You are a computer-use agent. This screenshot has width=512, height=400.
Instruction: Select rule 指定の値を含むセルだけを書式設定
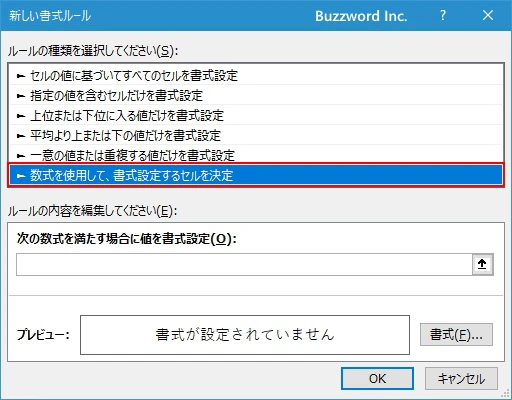tap(256, 95)
